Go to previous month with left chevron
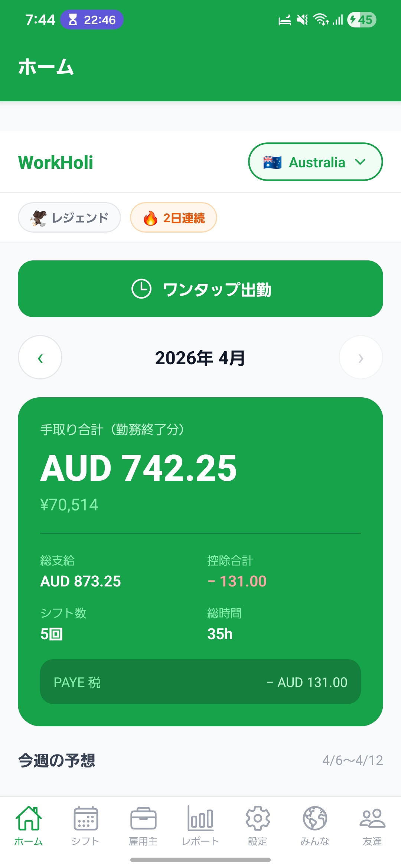 tap(40, 358)
